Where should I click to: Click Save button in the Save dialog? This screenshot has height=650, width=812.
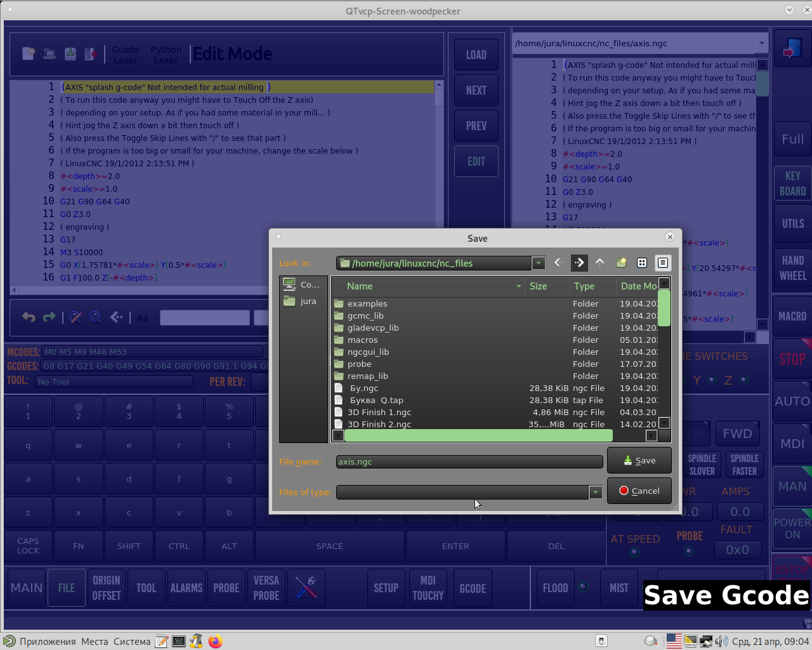(x=639, y=460)
